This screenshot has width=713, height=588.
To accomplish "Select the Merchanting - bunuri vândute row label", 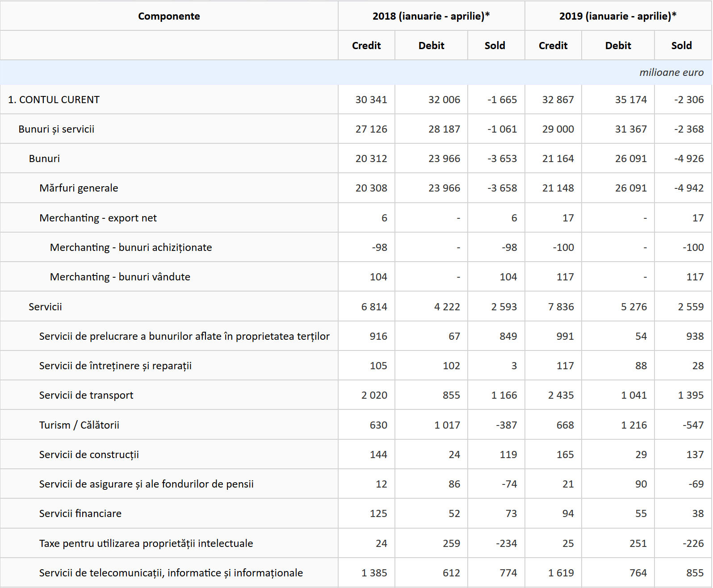I will pyautogui.click(x=120, y=277).
